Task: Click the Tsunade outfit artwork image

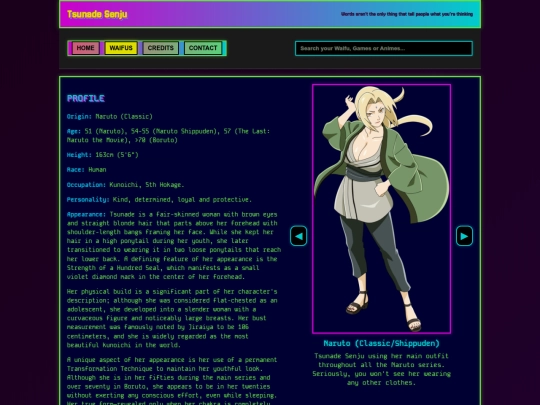Action: click(382, 209)
